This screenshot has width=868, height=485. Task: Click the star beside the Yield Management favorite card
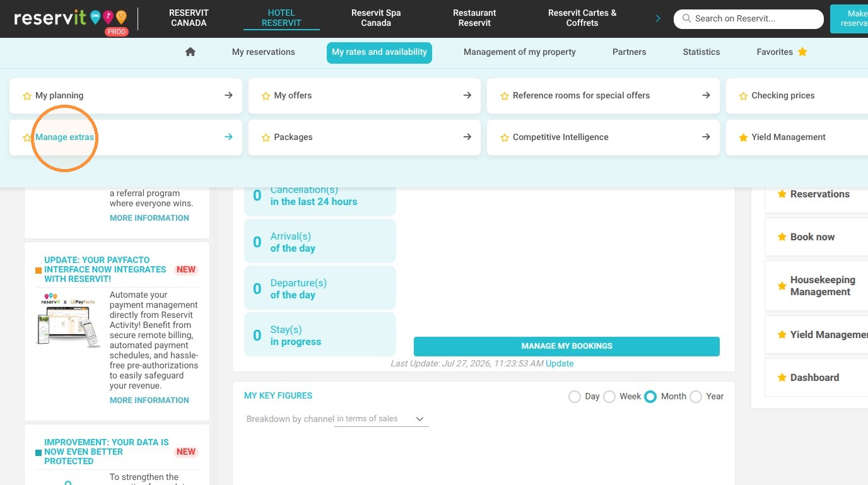[782, 335]
